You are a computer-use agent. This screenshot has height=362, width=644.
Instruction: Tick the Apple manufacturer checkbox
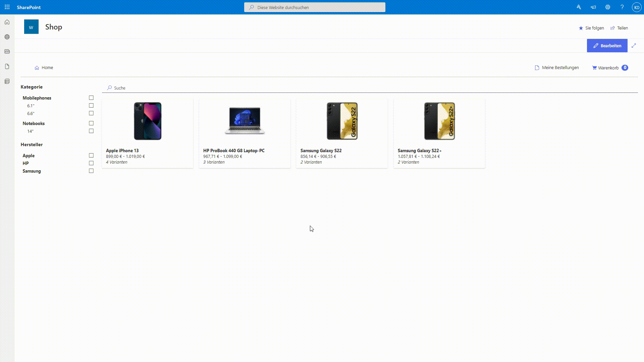(x=91, y=156)
